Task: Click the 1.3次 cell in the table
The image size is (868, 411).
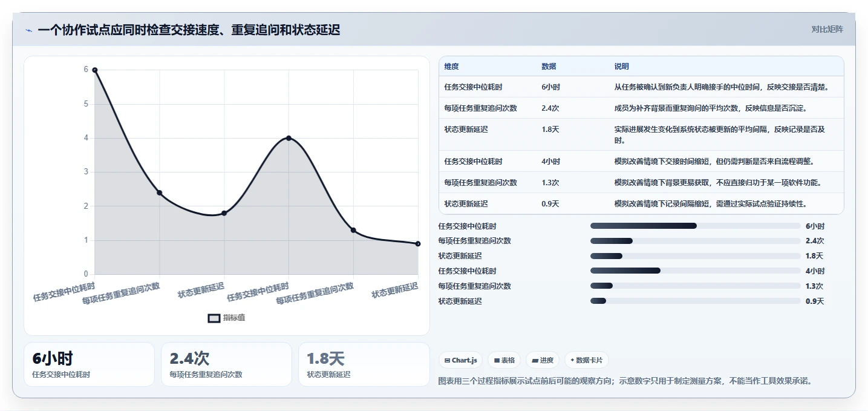Action: [x=550, y=183]
